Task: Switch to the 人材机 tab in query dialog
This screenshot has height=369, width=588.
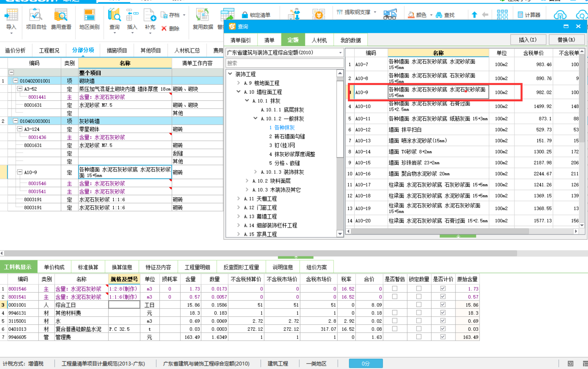Action: 319,40
